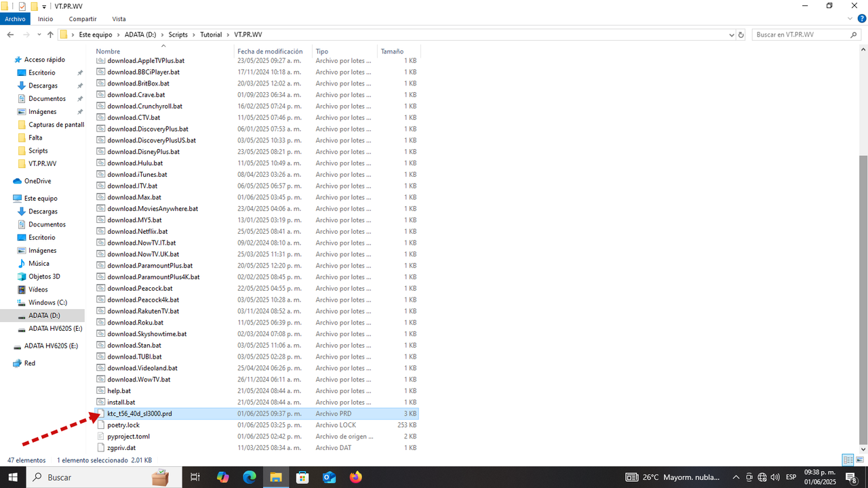Open Microsoft Store from taskbar

point(302,477)
